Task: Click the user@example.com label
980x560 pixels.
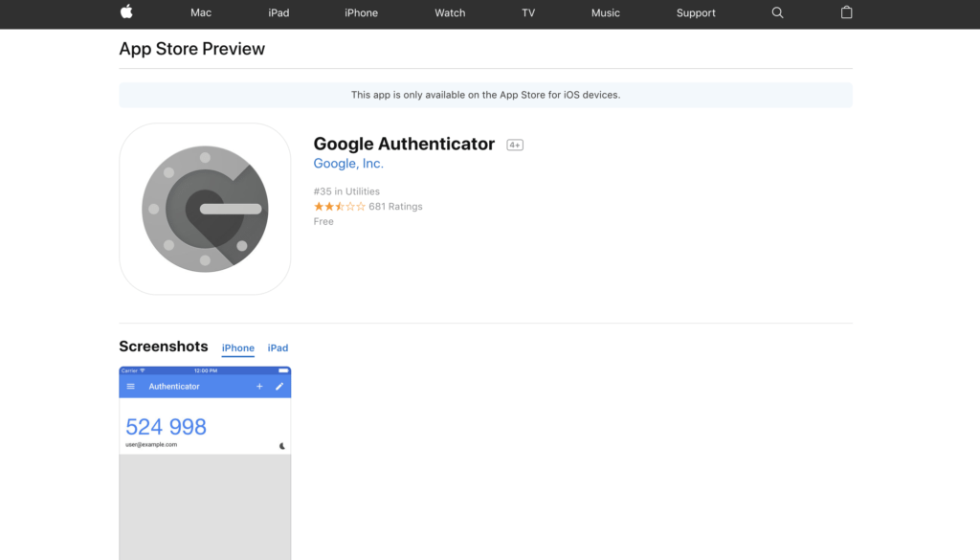Action: pyautogui.click(x=151, y=444)
